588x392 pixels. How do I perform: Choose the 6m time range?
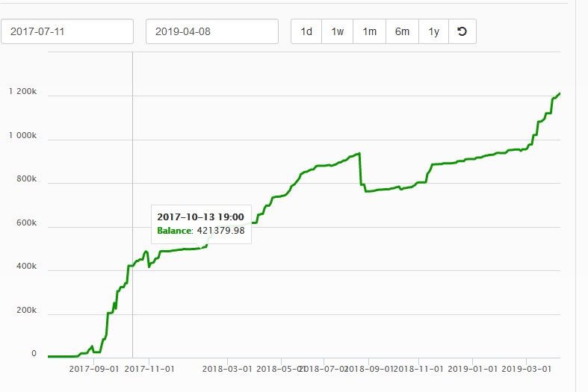click(402, 31)
